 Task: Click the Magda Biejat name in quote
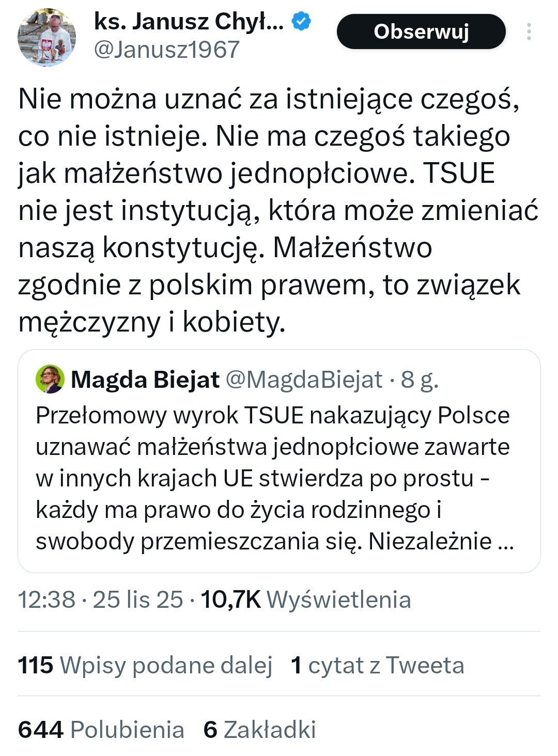click(145, 380)
